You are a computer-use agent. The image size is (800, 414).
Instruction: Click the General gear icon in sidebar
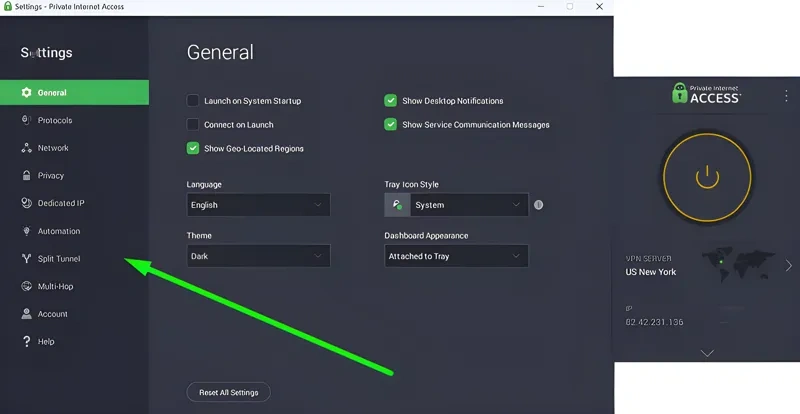27,92
